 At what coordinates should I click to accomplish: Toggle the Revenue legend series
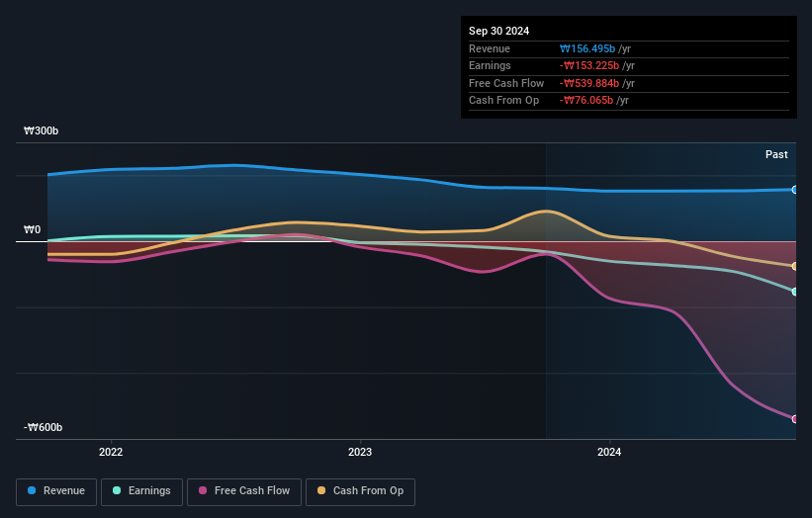pyautogui.click(x=56, y=491)
